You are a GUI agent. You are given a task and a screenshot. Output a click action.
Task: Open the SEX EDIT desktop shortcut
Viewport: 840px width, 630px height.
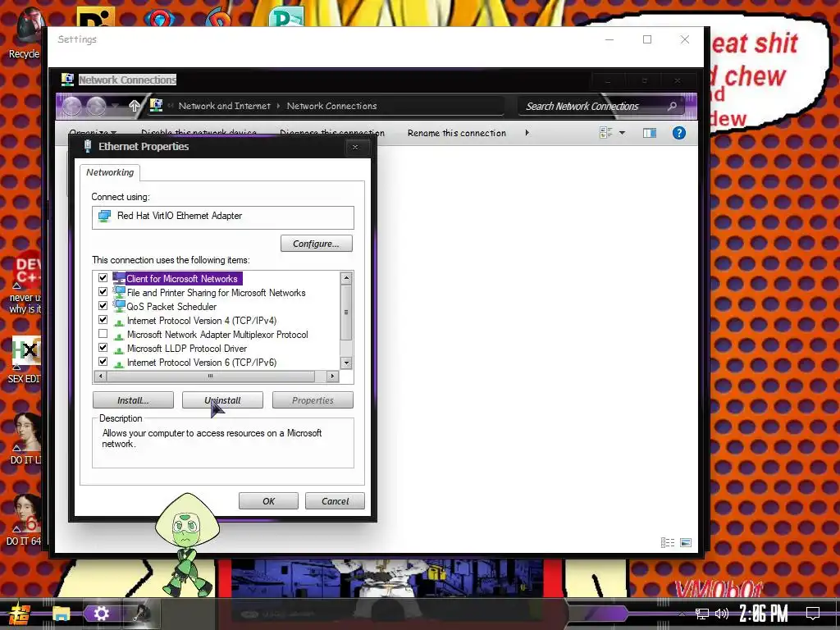click(24, 360)
